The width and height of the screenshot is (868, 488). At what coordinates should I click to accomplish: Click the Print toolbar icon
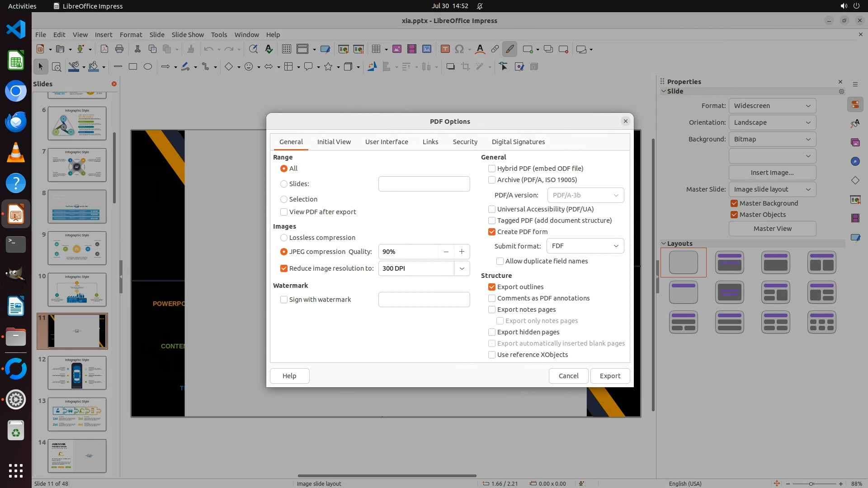(119, 49)
